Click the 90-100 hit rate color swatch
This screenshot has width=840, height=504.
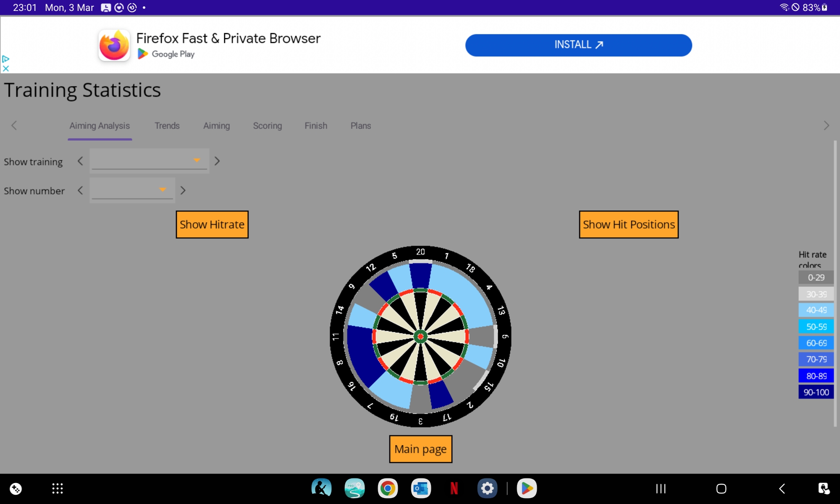click(x=816, y=392)
